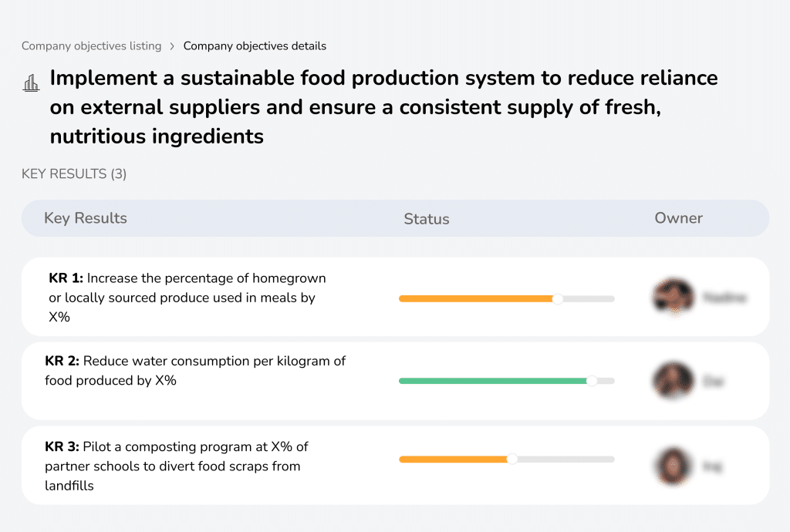Sort by the Key Results column header
The height and width of the screenshot is (532, 790).
coord(86,218)
